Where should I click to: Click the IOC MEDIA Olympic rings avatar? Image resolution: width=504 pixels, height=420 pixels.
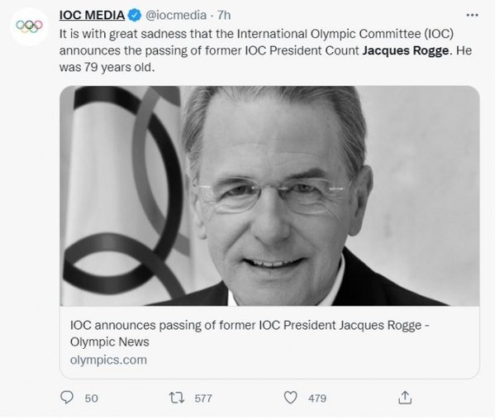[31, 26]
